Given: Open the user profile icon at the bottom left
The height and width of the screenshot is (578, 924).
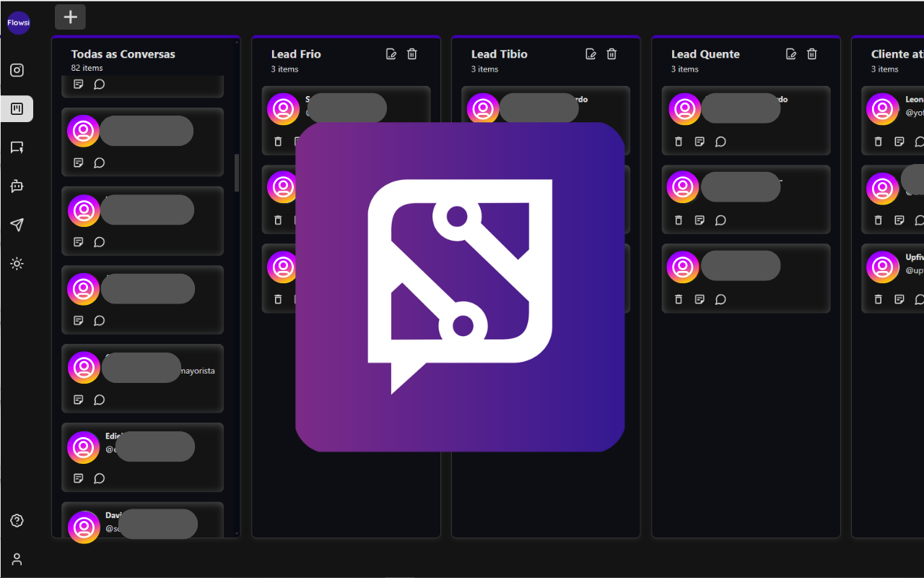Looking at the screenshot, I should [17, 559].
